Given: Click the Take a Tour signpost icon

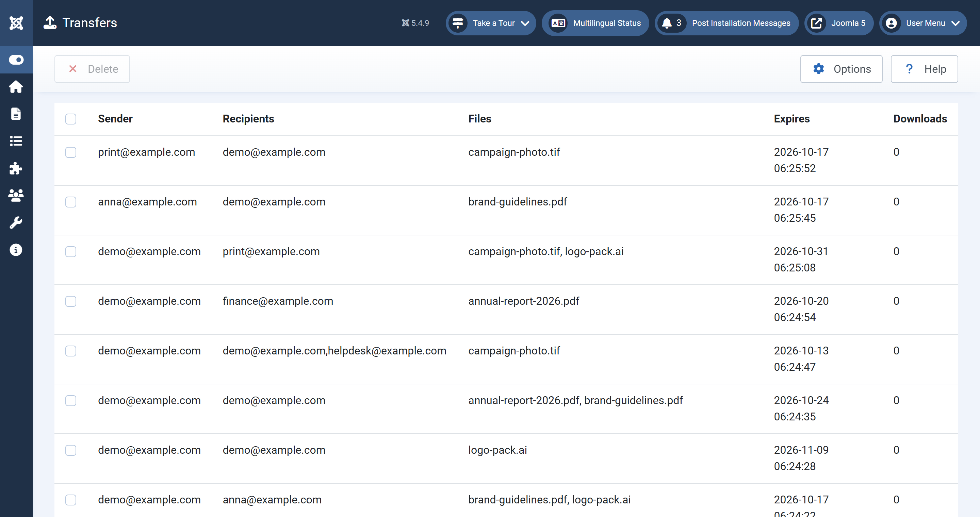Looking at the screenshot, I should pyautogui.click(x=458, y=23).
